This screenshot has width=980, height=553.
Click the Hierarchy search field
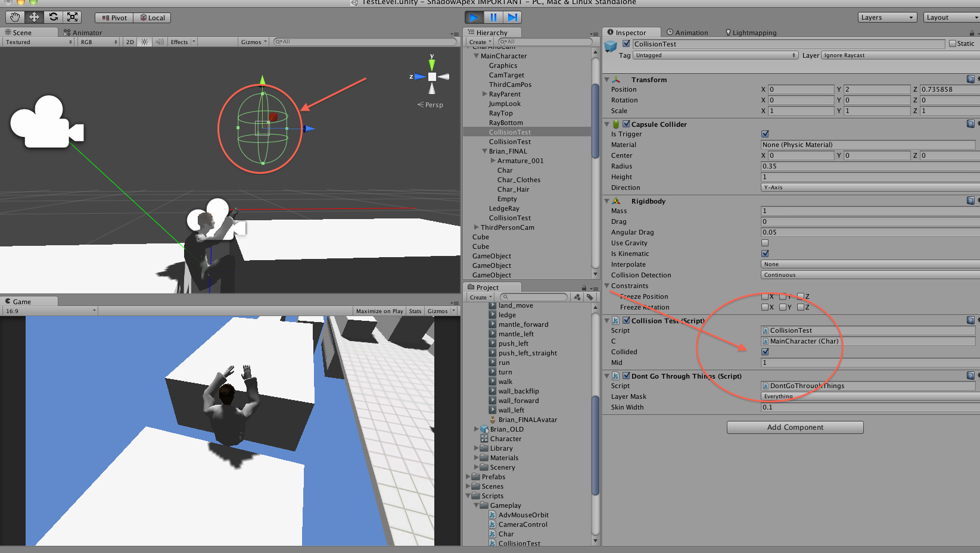(545, 42)
